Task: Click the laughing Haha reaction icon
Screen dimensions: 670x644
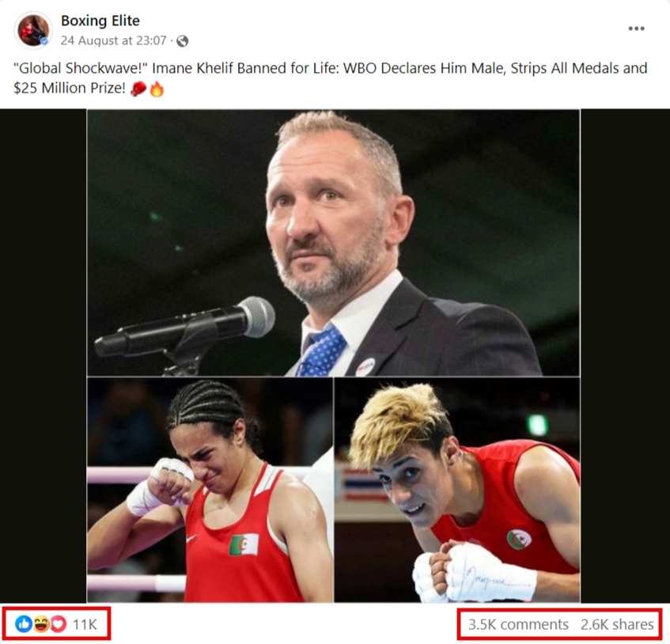Action: [41, 624]
